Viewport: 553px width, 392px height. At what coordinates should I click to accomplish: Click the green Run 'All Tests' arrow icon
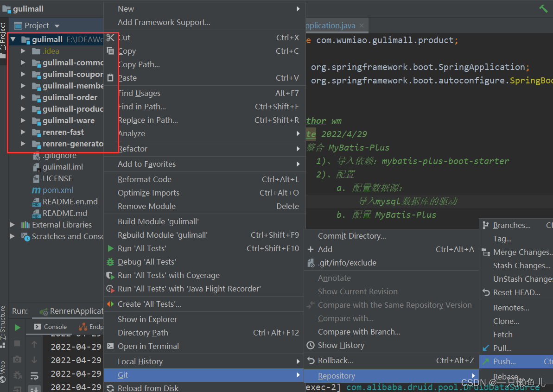click(110, 248)
